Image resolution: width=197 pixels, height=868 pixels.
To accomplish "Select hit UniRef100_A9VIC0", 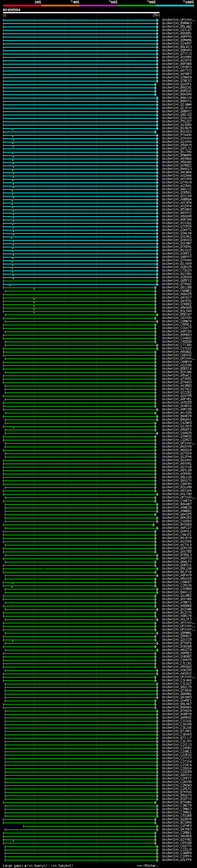I will click(x=177, y=775).
